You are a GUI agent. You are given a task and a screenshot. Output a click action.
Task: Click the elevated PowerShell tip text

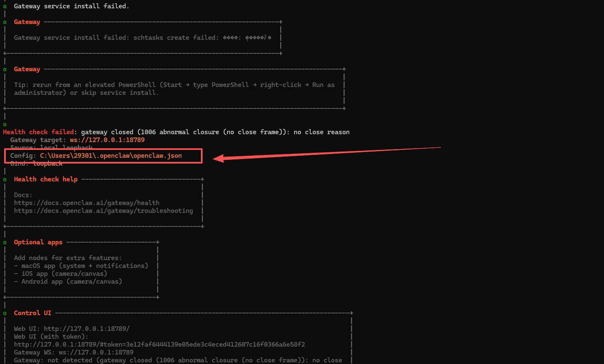point(174,85)
